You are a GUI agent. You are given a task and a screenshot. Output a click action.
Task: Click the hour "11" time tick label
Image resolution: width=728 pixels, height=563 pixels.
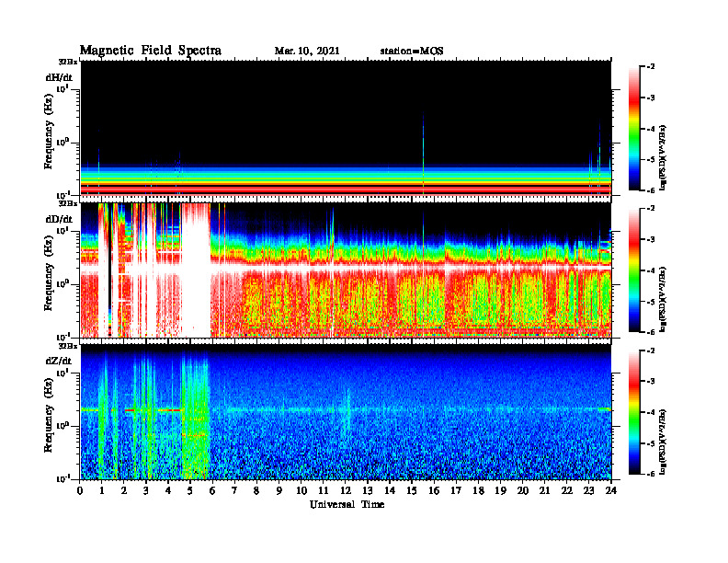(324, 490)
